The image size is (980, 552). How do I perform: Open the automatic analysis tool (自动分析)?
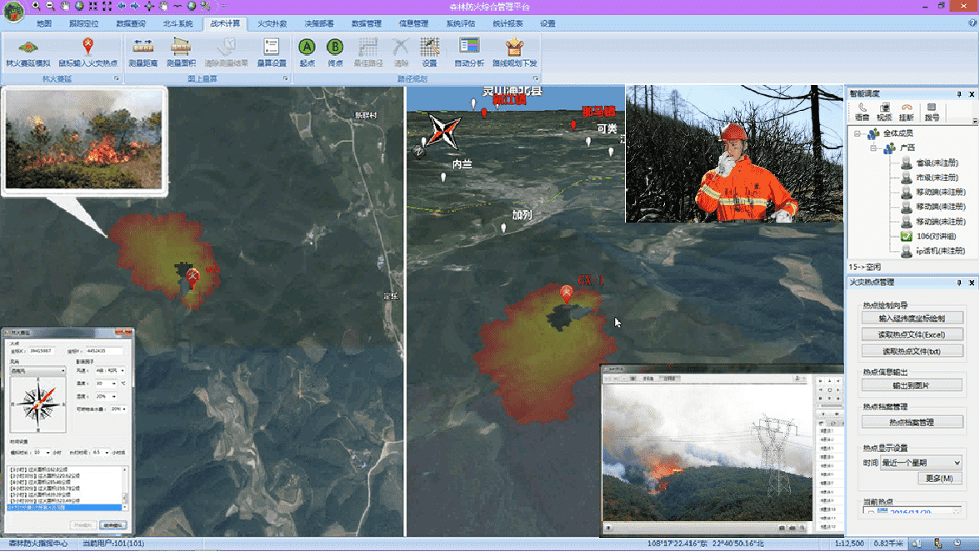[469, 50]
